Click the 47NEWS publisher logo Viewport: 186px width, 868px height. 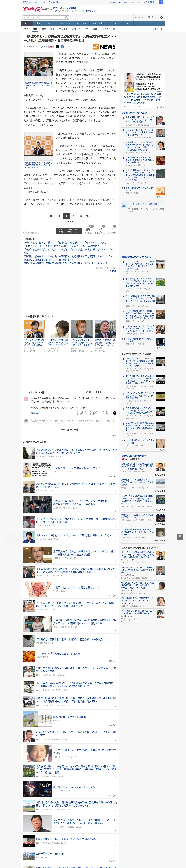[x=104, y=47]
